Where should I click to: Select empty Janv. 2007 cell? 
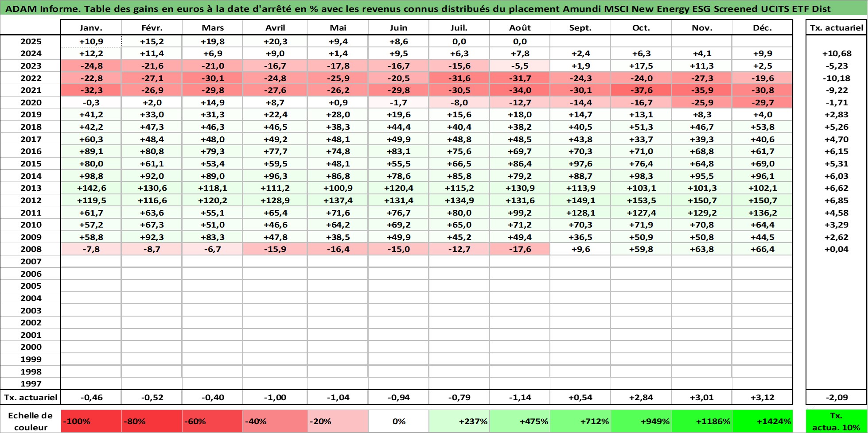(91, 262)
